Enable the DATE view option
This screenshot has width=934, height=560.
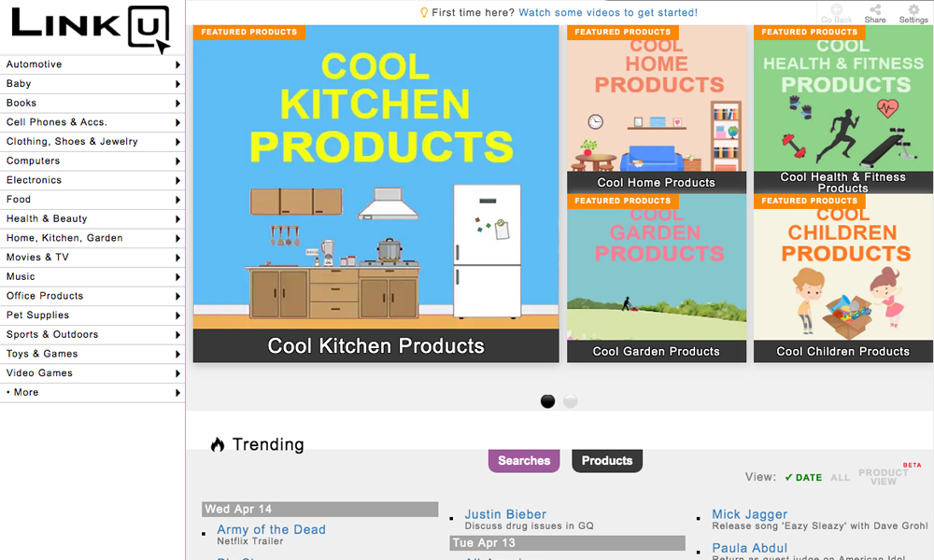click(803, 477)
